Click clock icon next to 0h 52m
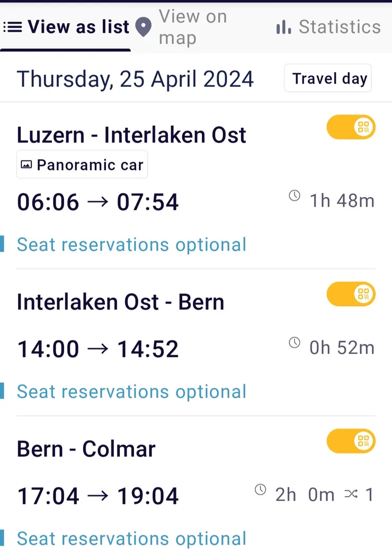This screenshot has width=392, height=560. 295,343
